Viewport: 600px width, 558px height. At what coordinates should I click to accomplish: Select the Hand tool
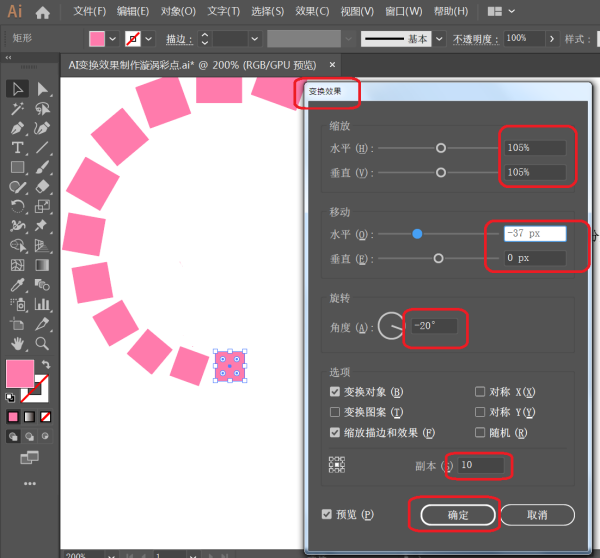[17, 344]
